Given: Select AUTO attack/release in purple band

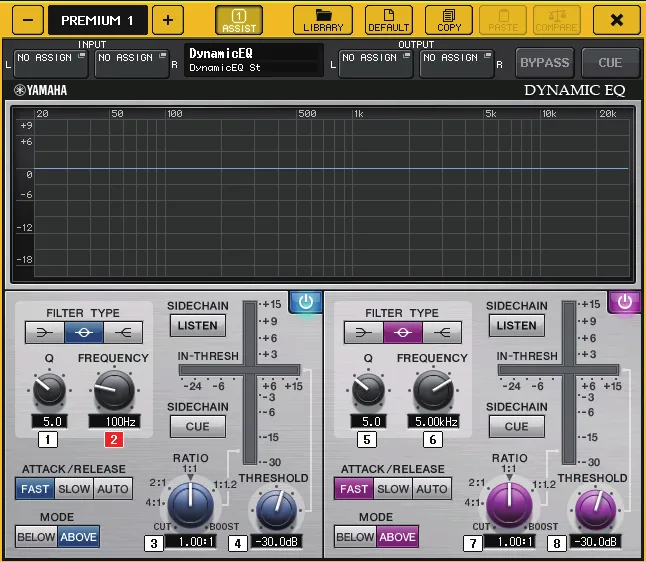Looking at the screenshot, I should pyautogui.click(x=432, y=489).
